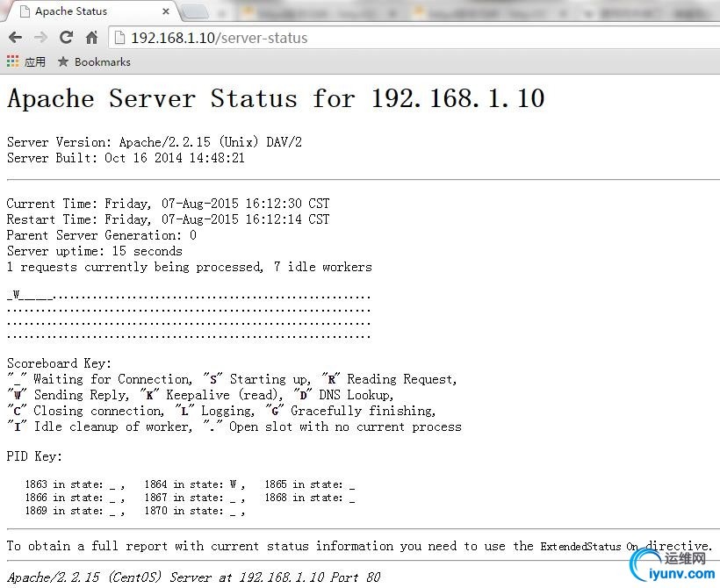The width and height of the screenshot is (720, 588).
Task: Select the Apache Status tab
Action: (92, 11)
